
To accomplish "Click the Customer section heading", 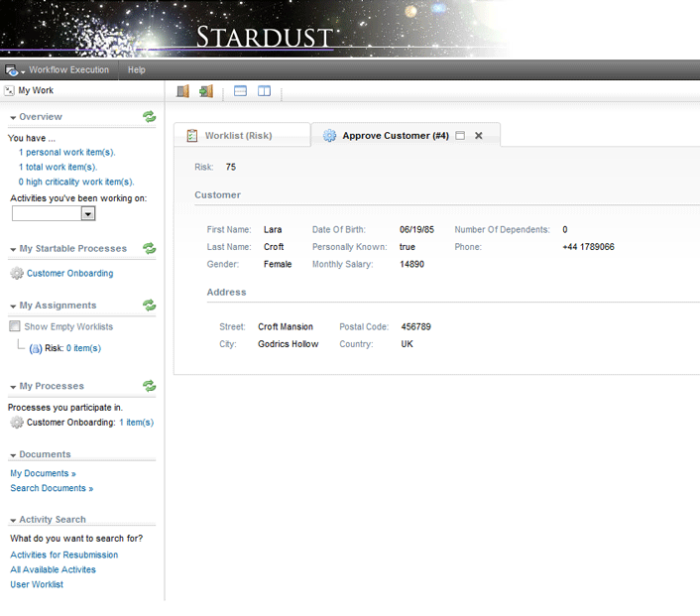I will tap(217, 194).
